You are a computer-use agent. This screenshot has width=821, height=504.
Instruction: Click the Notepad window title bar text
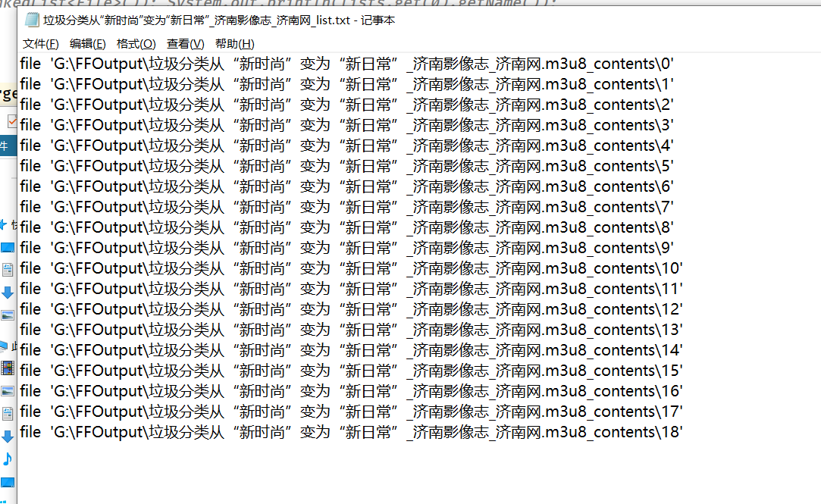(219, 20)
